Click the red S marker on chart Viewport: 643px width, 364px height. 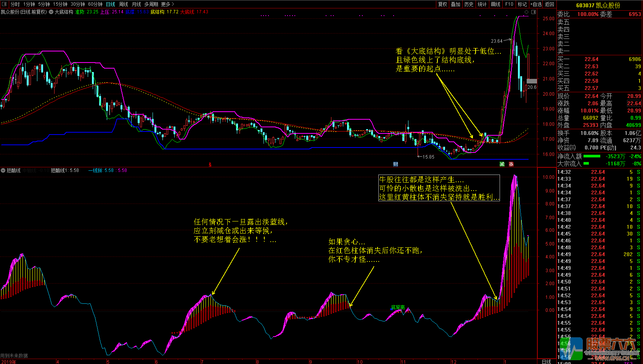click(x=210, y=165)
